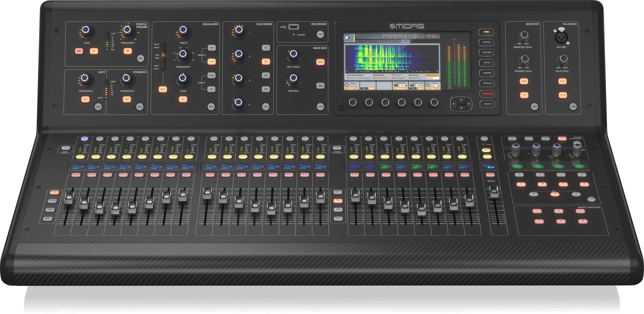
Task: Open the UTILITY screen
Action: (487, 103)
